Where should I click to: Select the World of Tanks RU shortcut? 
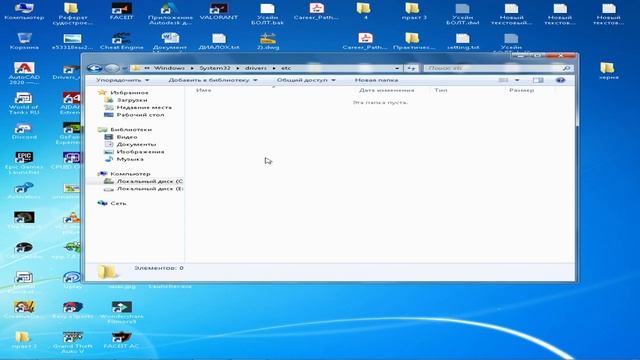click(x=24, y=103)
